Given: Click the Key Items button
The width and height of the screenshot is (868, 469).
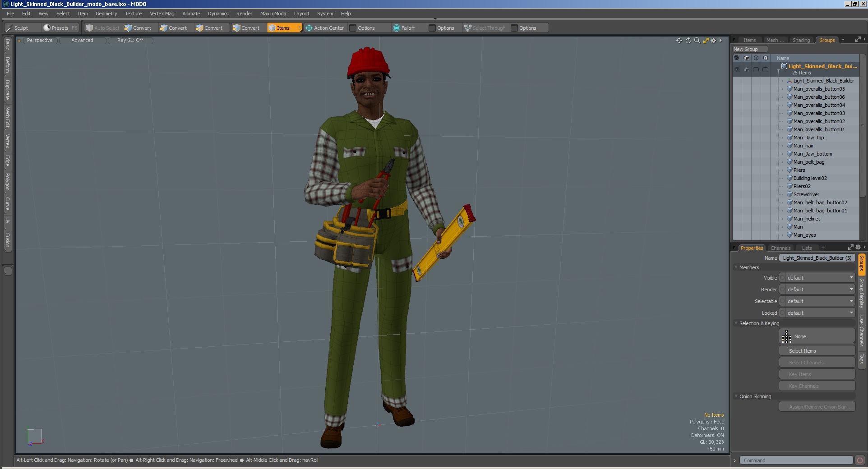Looking at the screenshot, I should pos(817,374).
